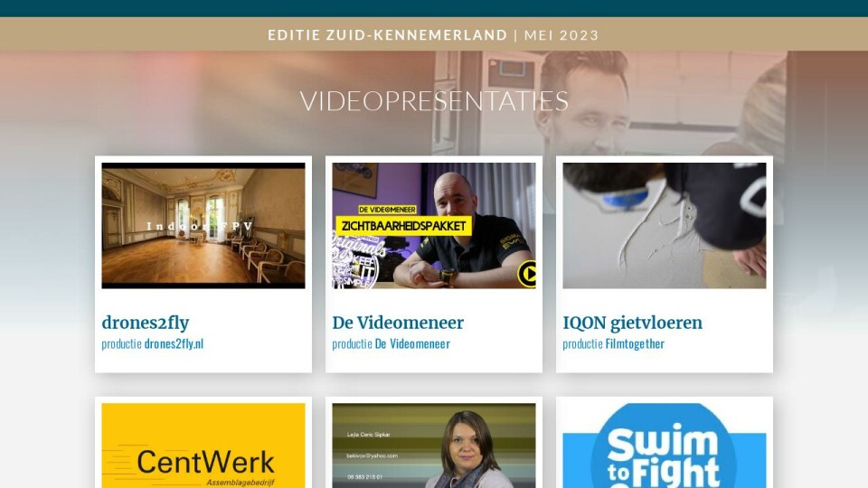Click the Zichtbaarheidspakket yellow label in the video
The height and width of the screenshot is (488, 868).
click(x=403, y=226)
